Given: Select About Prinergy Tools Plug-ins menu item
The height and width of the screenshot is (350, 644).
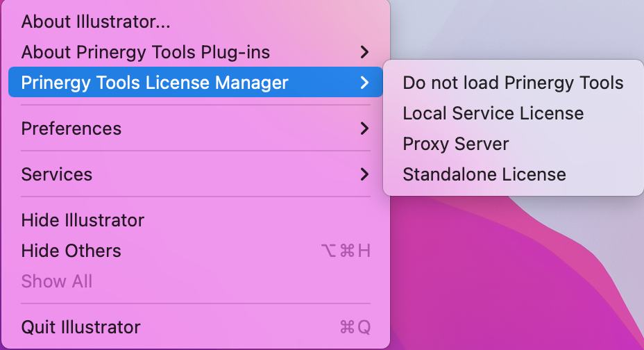Looking at the screenshot, I should pyautogui.click(x=146, y=52).
